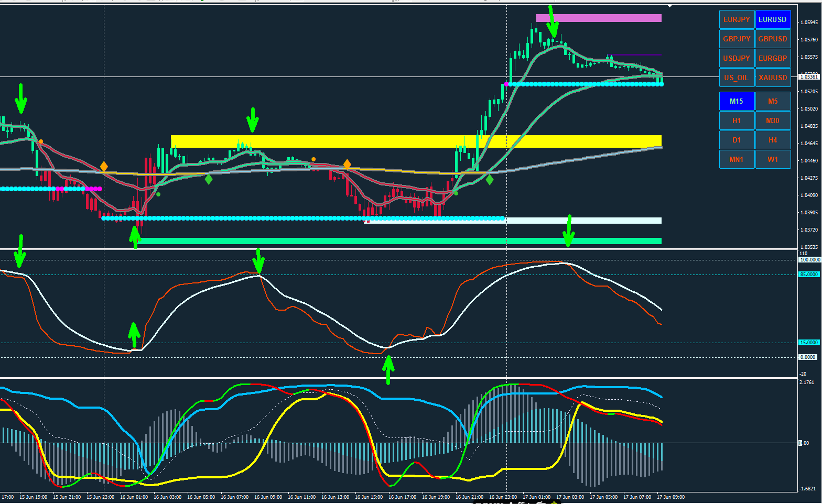The height and width of the screenshot is (504, 822).
Task: Click price scale value 1.05575
Action: (809, 57)
